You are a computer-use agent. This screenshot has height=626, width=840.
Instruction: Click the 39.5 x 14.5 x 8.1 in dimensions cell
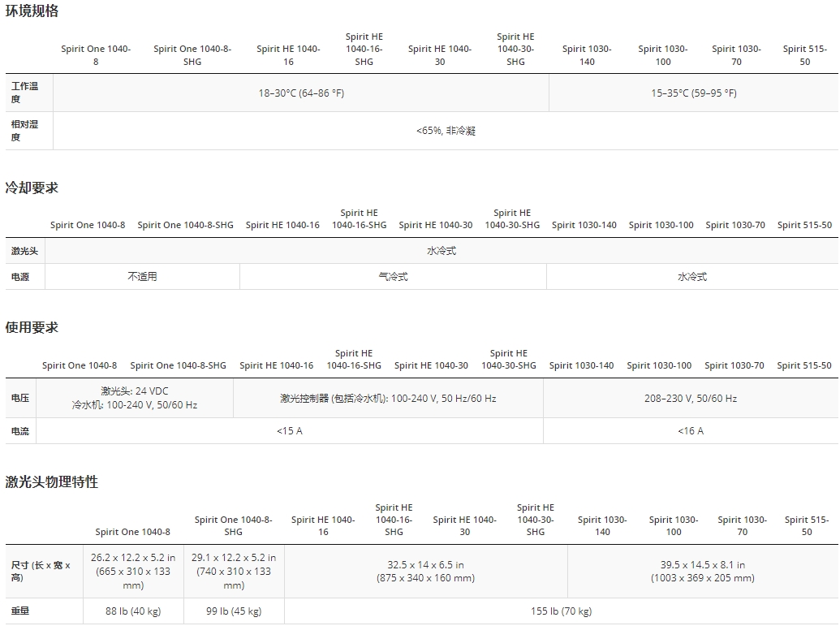[x=703, y=572]
